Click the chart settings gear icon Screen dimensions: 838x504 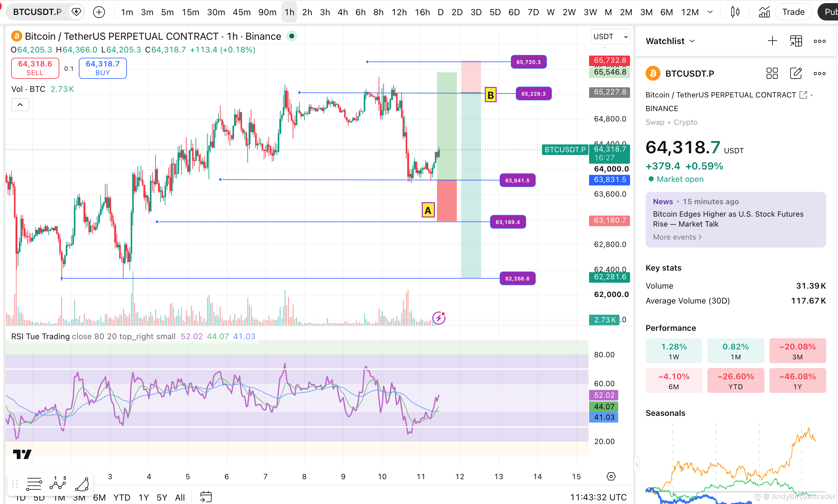pos(611,476)
